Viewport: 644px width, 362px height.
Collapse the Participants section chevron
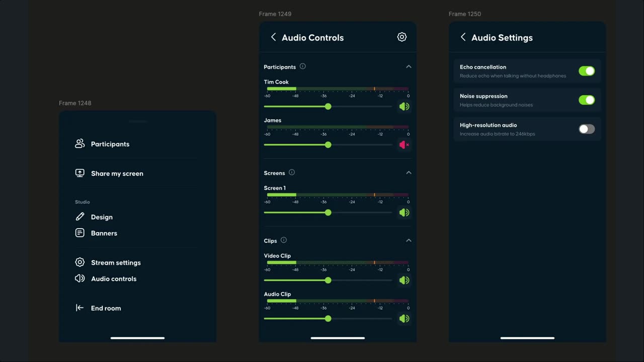tap(409, 67)
